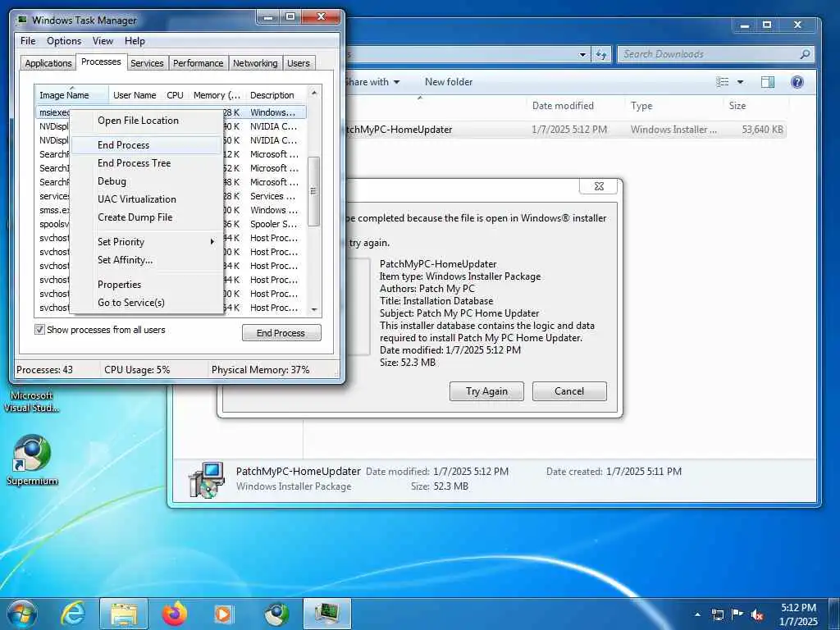The image size is (840, 630).
Task: Sort by User Name column header
Action: coord(135,95)
